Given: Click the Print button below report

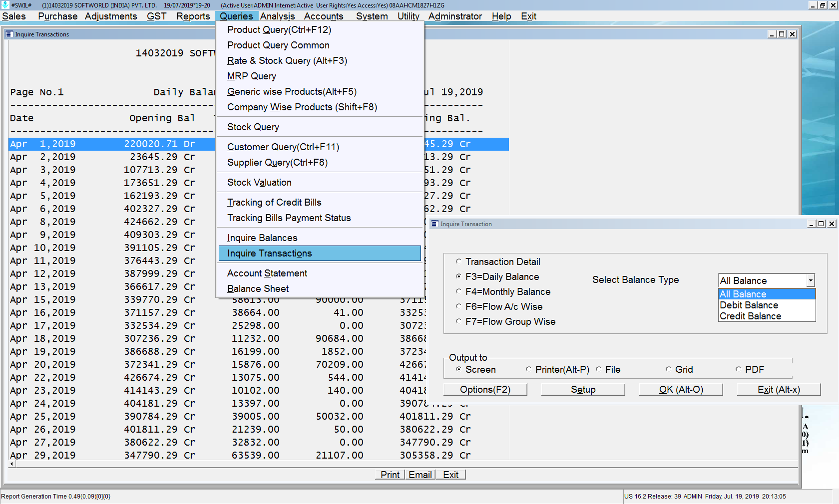Looking at the screenshot, I should (x=390, y=475).
